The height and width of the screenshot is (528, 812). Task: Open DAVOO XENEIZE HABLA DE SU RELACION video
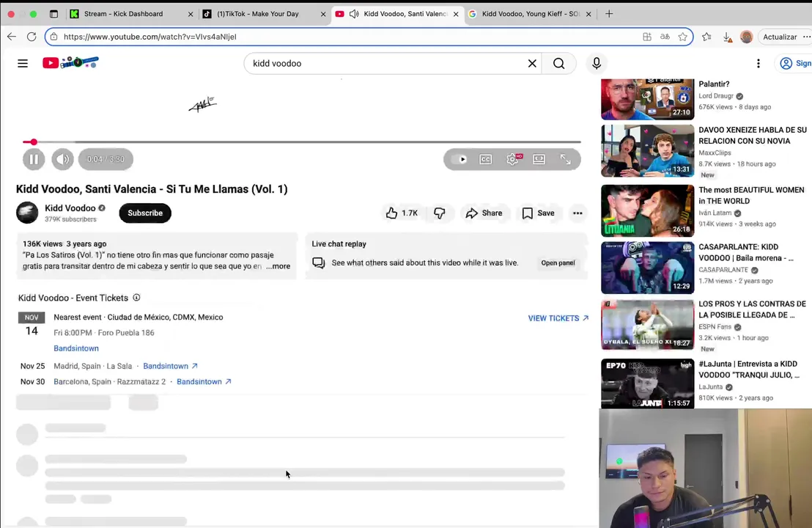[753, 135]
